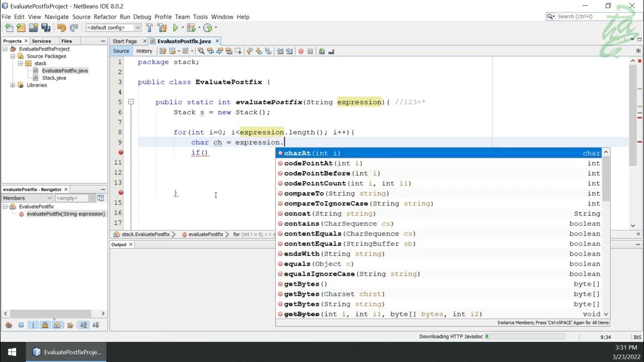This screenshot has width=644, height=362.
Task: Click the History view button
Action: point(144,51)
